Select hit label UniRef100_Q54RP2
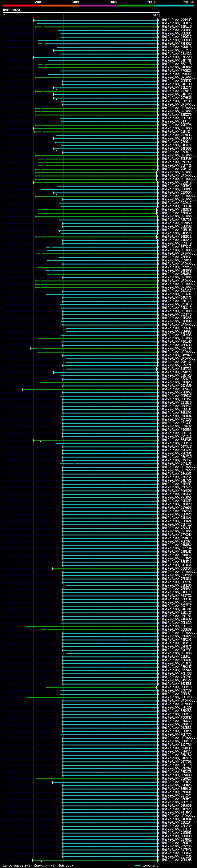Image resolution: width=197 pixels, height=868 pixels. (x=177, y=372)
